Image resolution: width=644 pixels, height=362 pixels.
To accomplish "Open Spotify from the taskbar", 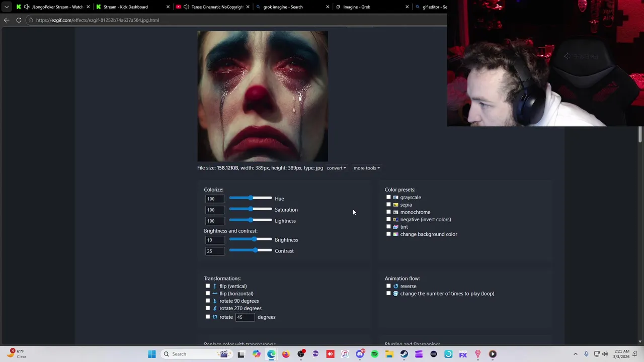I will tap(374, 354).
